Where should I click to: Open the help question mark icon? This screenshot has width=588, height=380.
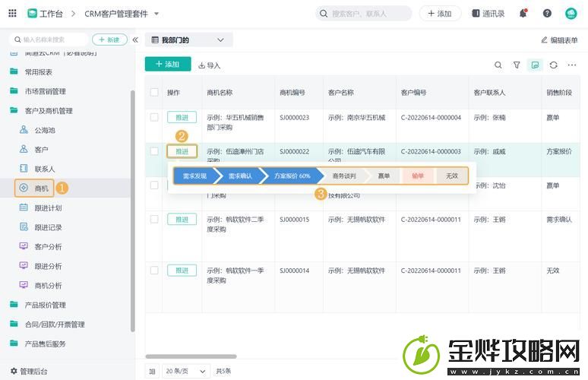coord(547,14)
